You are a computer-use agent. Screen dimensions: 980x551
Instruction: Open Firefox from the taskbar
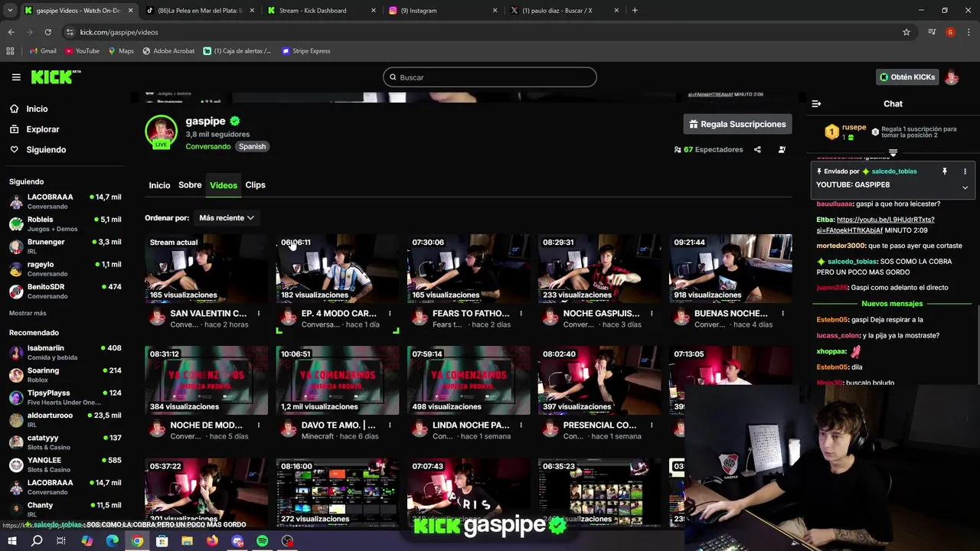212,541
